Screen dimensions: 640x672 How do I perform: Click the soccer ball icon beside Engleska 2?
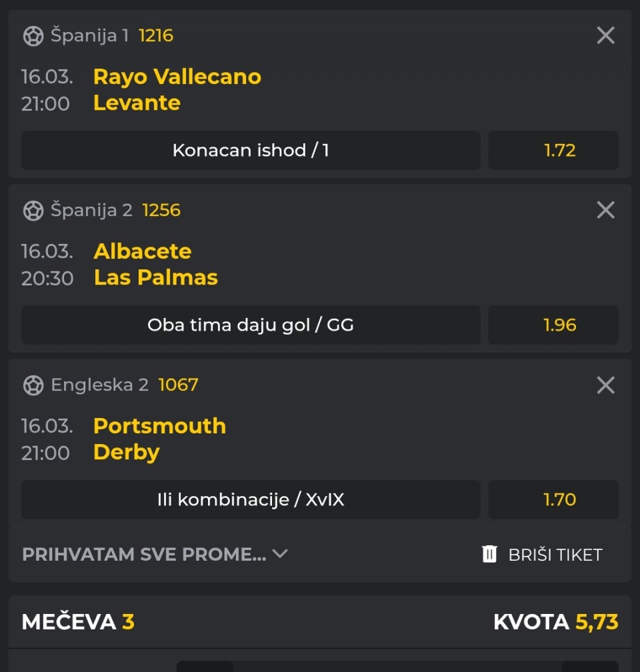pyautogui.click(x=33, y=385)
